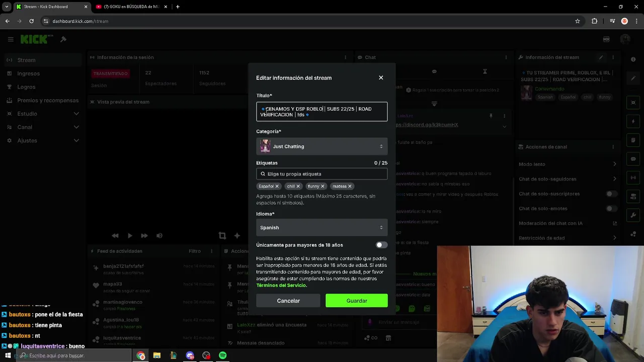Click the broadcast signal icon in right rail

point(633,177)
